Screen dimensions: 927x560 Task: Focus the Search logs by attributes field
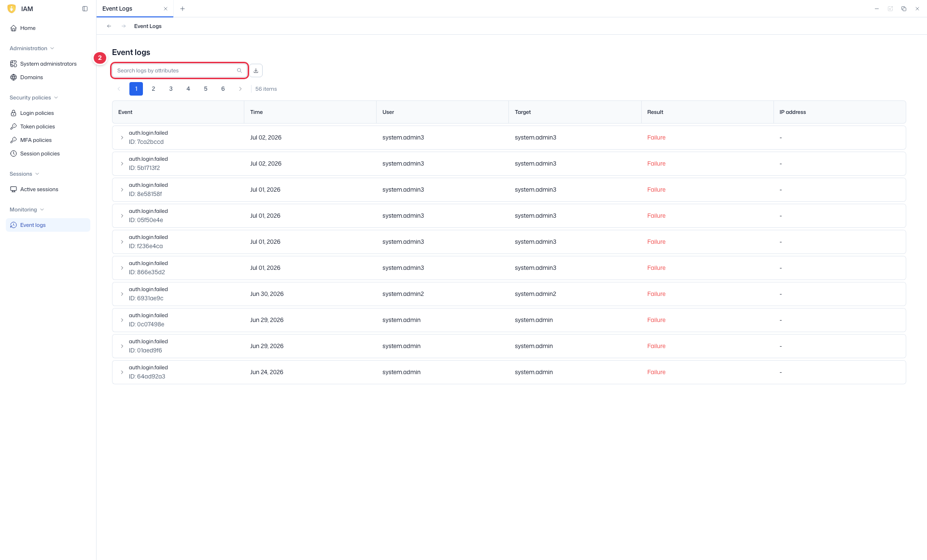(180, 70)
